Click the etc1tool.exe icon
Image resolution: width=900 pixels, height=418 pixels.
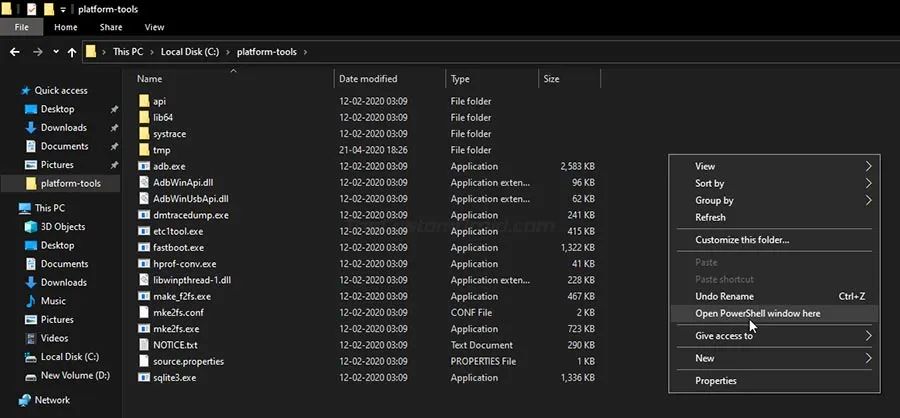pos(143,231)
